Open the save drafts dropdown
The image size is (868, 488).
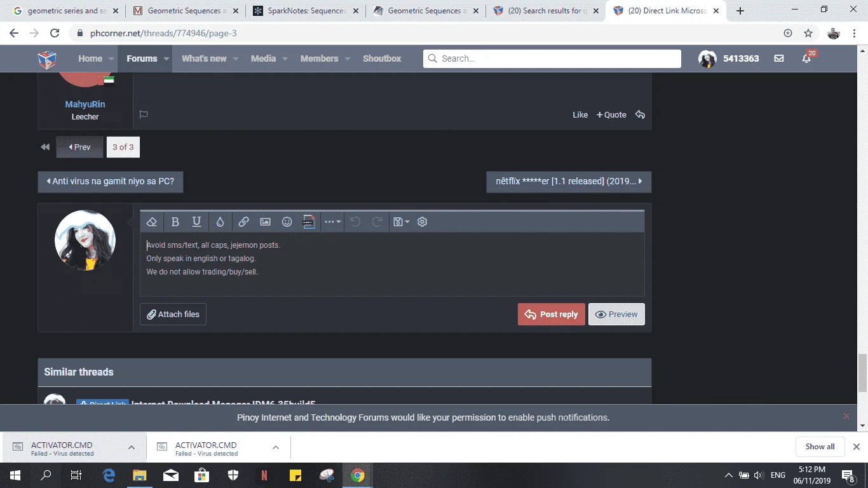401,222
